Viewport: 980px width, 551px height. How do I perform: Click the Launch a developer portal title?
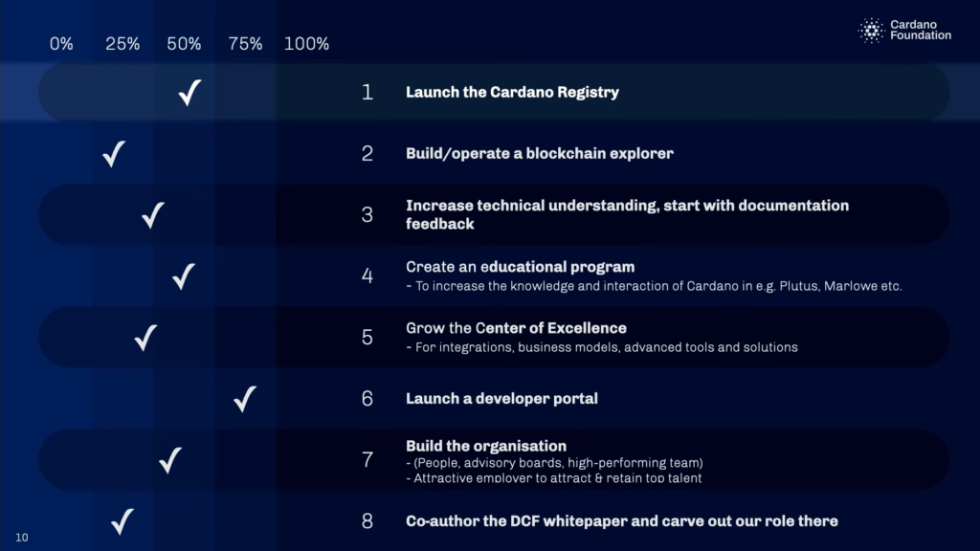click(501, 398)
